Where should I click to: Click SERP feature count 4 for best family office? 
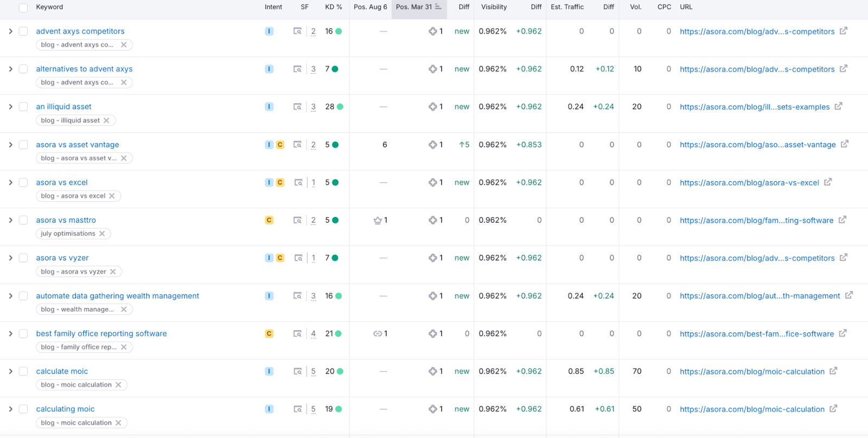point(314,334)
